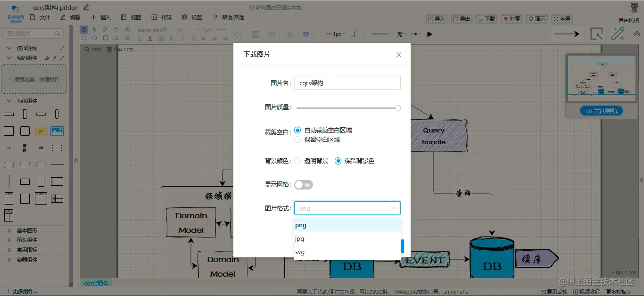Select the hand pan tool in the toolbar
The width and height of the screenshot is (644, 296).
(116, 29)
